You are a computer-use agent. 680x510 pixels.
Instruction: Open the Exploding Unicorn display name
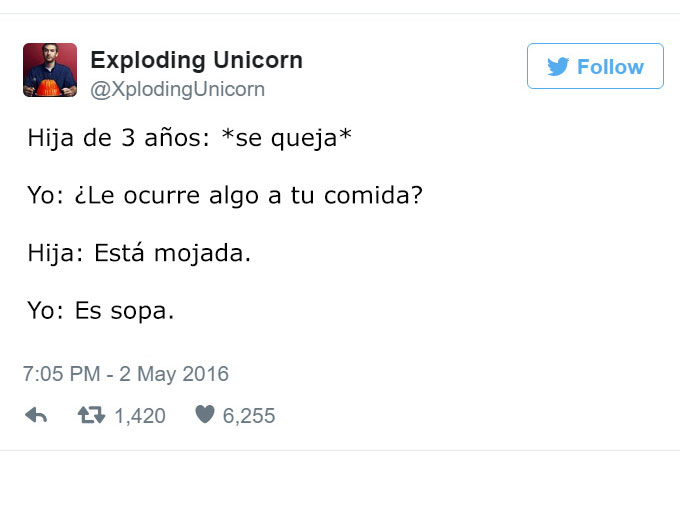coord(196,60)
